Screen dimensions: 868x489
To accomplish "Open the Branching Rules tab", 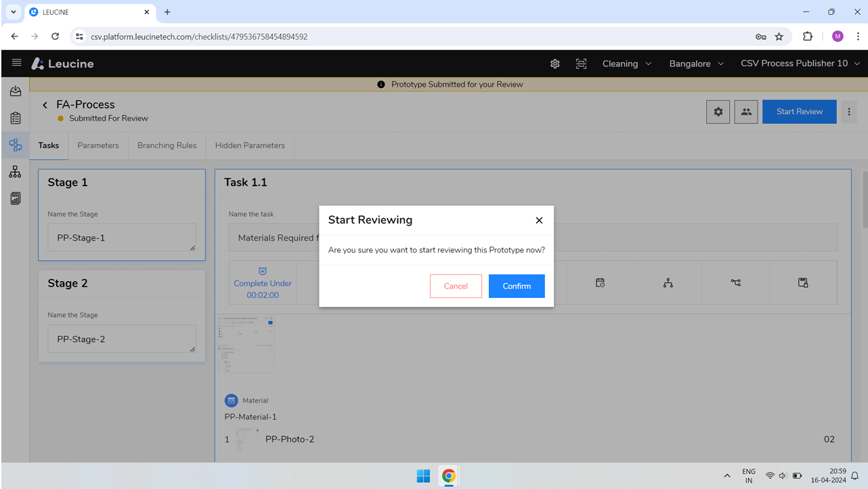I will pos(167,145).
